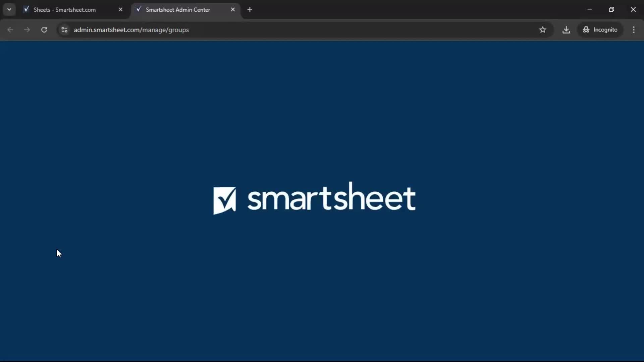The image size is (644, 362).
Task: Reload the current page
Action: pos(44,30)
